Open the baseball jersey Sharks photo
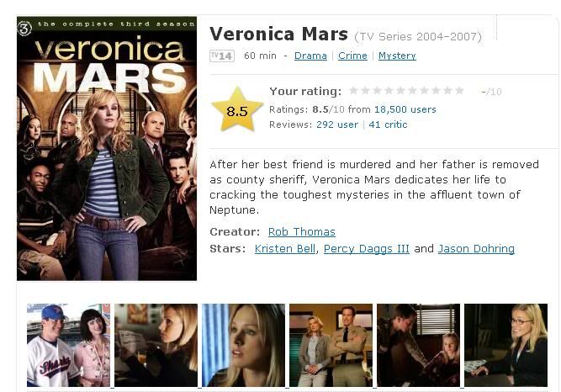This screenshot has height=392, width=561. [x=68, y=345]
